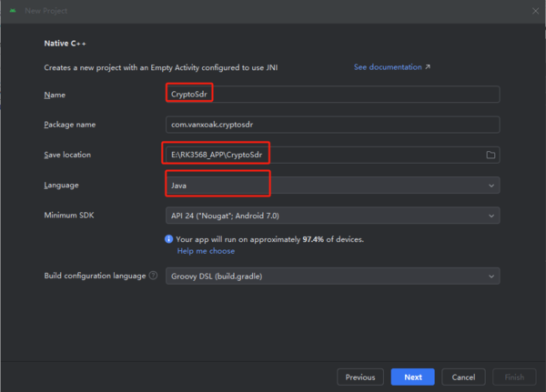Click into the Package name text field

point(331,125)
